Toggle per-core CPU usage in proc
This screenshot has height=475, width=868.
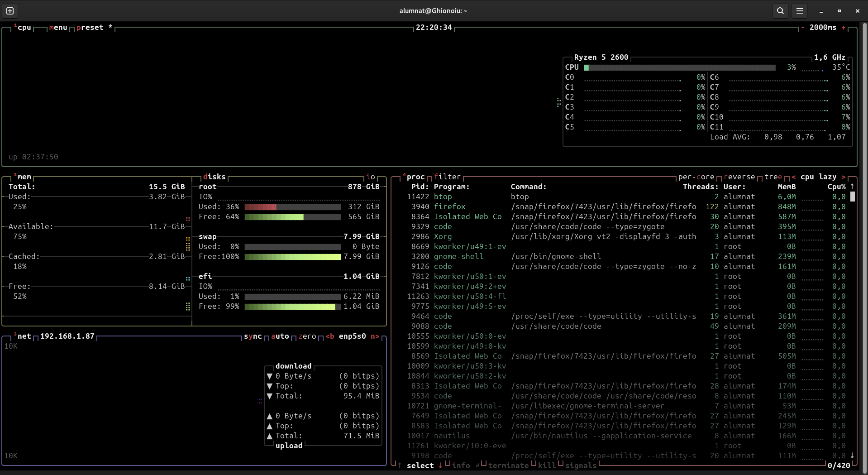(x=696, y=177)
